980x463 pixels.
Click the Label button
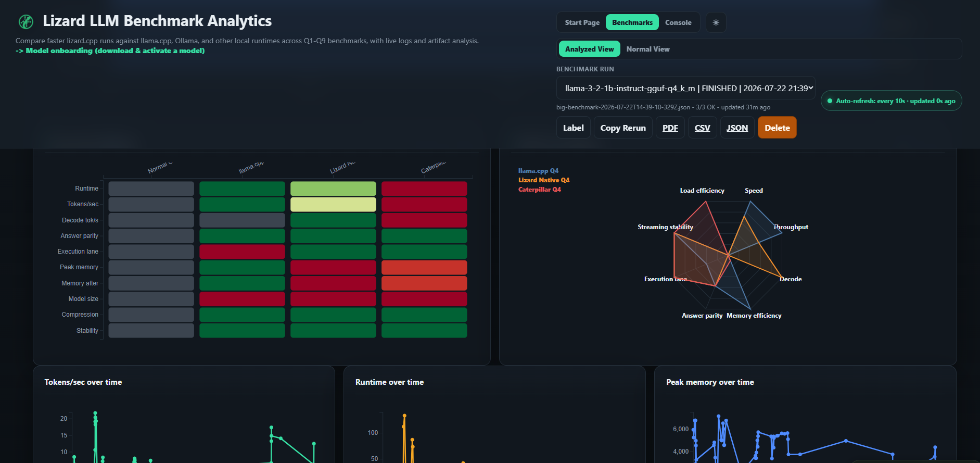[573, 128]
